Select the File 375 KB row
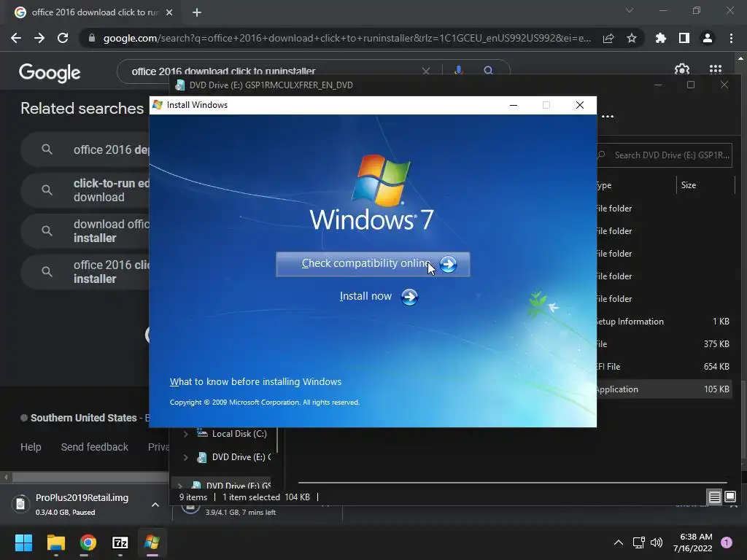 (664, 344)
